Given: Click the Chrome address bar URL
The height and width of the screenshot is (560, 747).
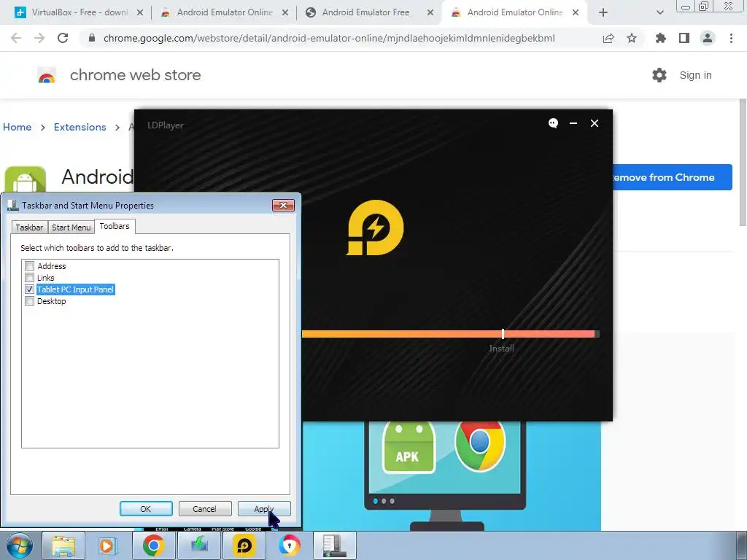Looking at the screenshot, I should (x=329, y=38).
